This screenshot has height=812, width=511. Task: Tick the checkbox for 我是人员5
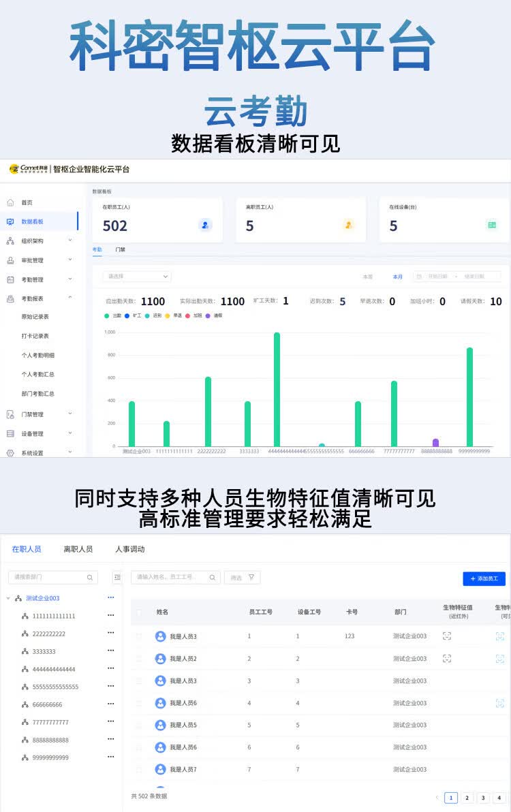[139, 725]
